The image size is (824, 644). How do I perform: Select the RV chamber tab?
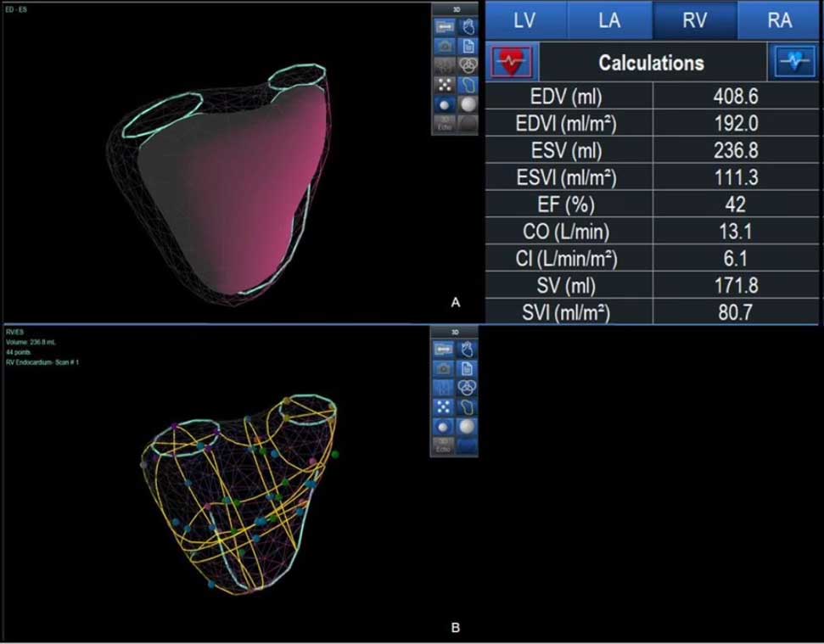(695, 20)
